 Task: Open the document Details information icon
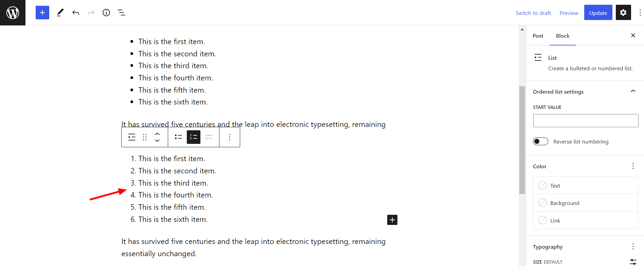106,13
